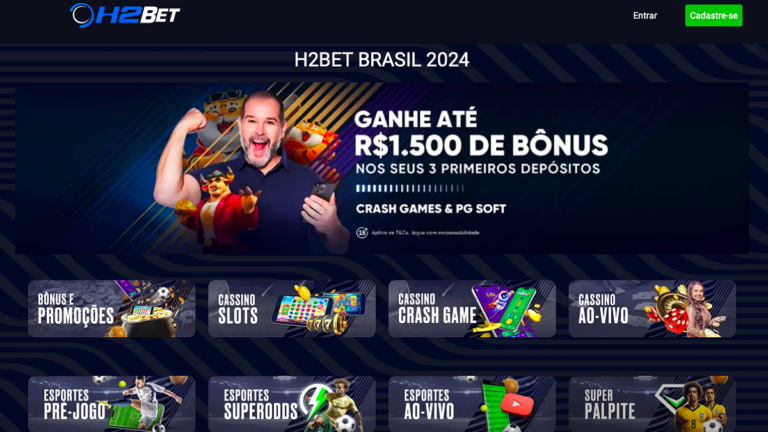Select the Esportes Superodds tile

coord(292,404)
